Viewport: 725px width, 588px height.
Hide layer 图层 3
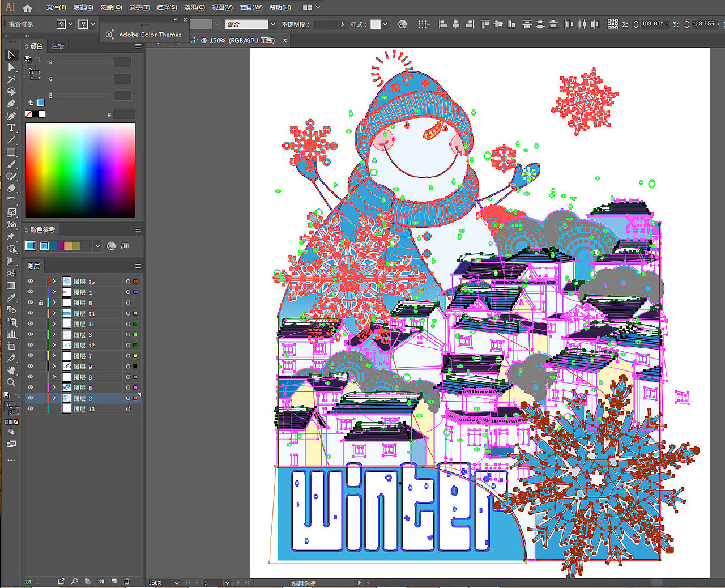pos(31,335)
